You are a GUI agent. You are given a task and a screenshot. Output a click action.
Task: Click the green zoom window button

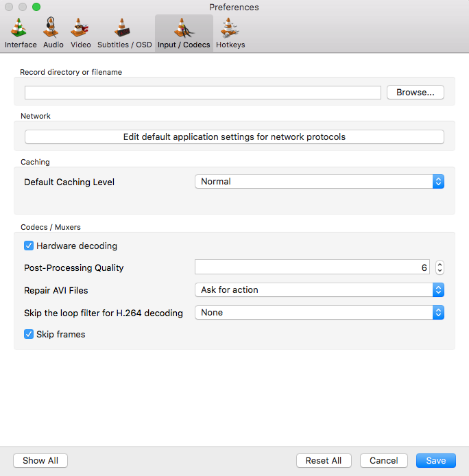point(36,7)
